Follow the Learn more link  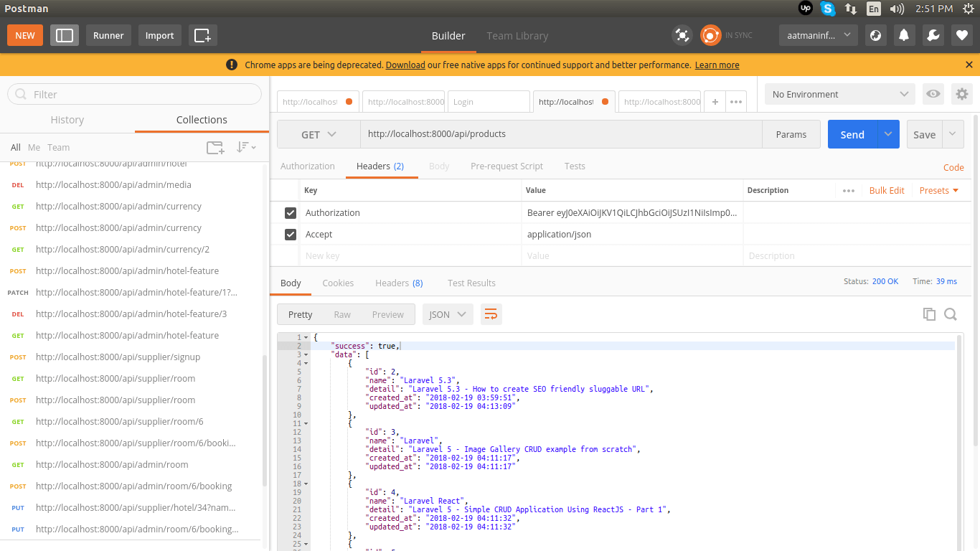[x=717, y=65]
